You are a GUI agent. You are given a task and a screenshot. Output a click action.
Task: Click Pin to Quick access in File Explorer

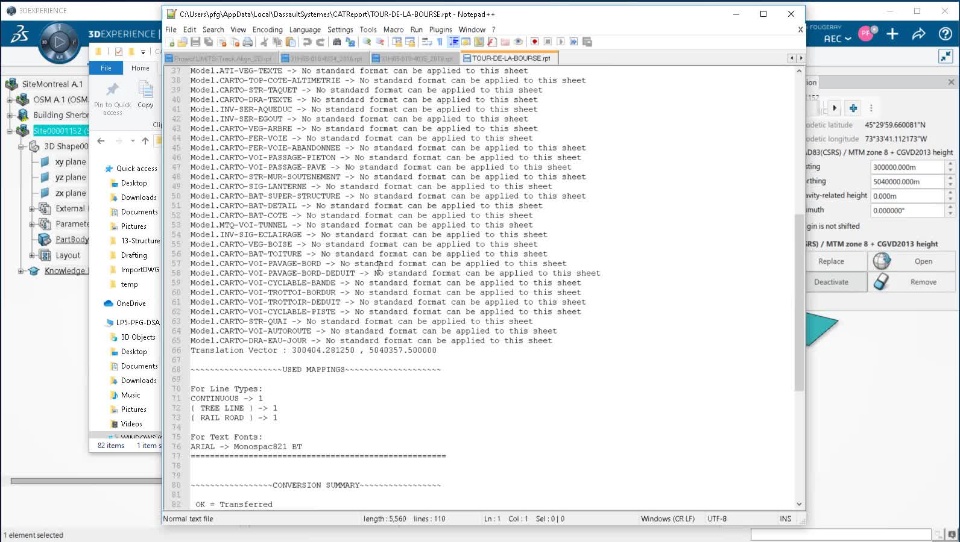113,98
